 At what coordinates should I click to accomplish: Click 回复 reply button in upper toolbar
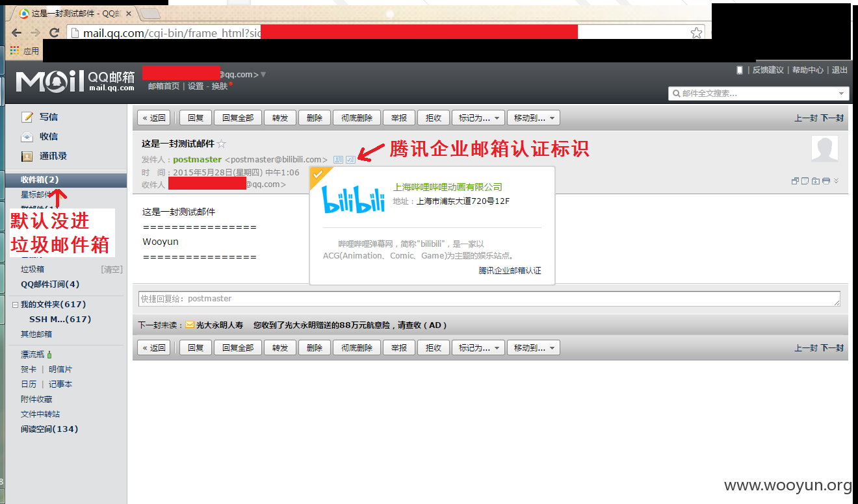point(196,118)
